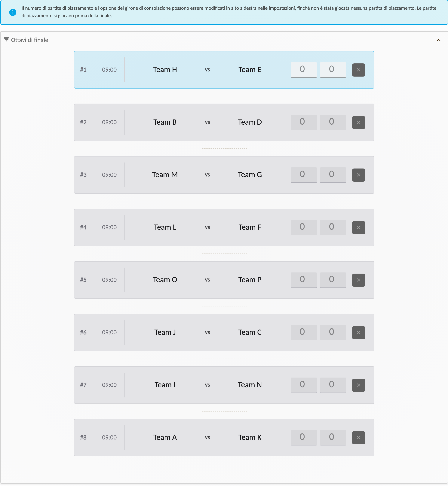Click the #7 match number label
This screenshot has height=486, width=448.
point(83,385)
